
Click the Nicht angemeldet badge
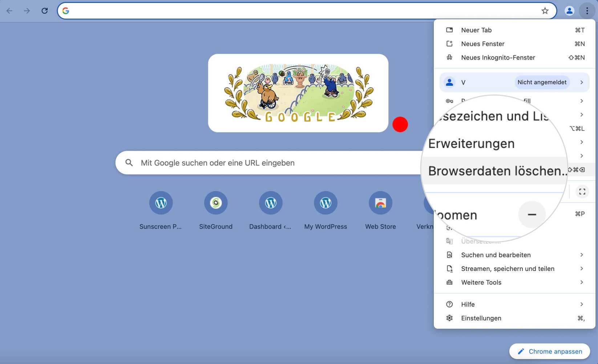coord(542,82)
